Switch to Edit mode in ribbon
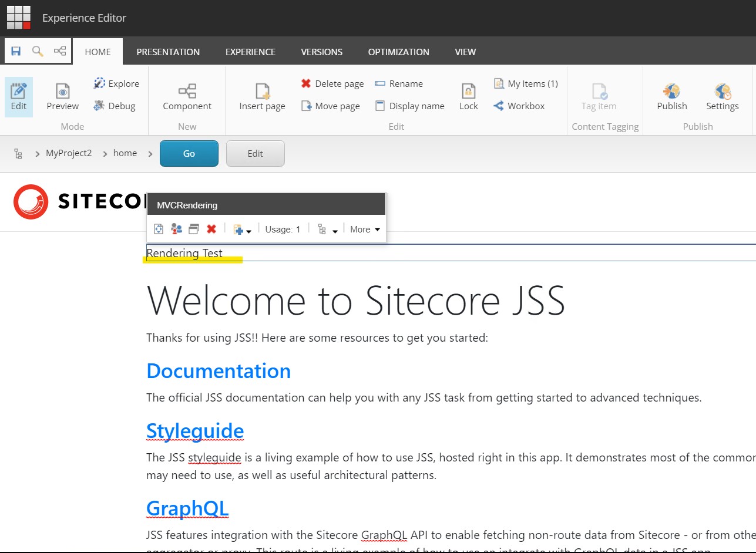Viewport: 756px width, 553px height. point(19,97)
